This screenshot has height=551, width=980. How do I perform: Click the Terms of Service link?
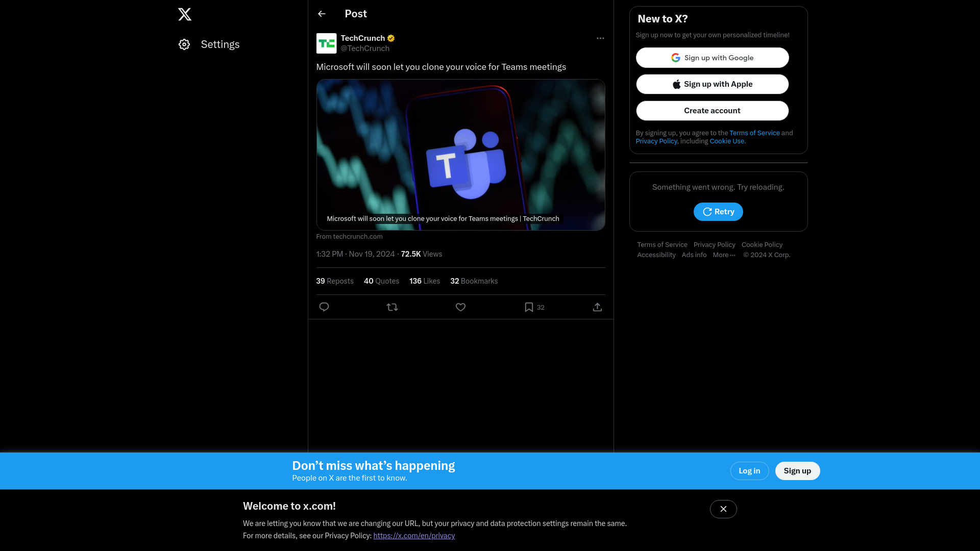pyautogui.click(x=754, y=133)
